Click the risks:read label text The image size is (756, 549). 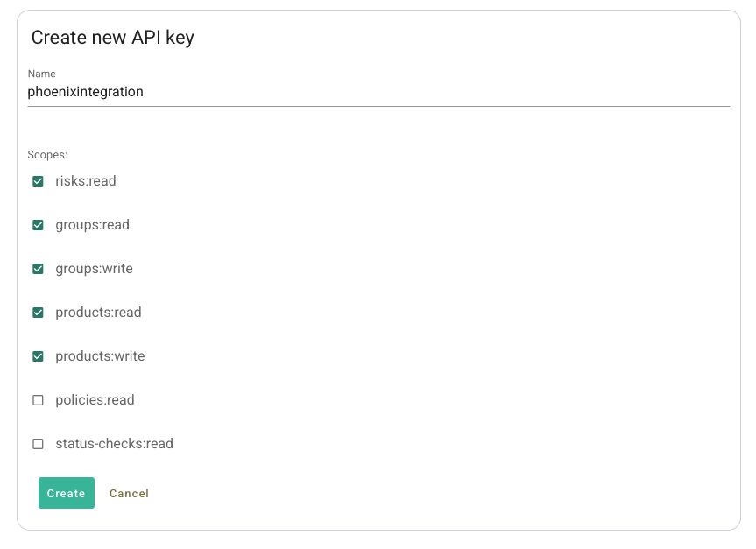(86, 181)
